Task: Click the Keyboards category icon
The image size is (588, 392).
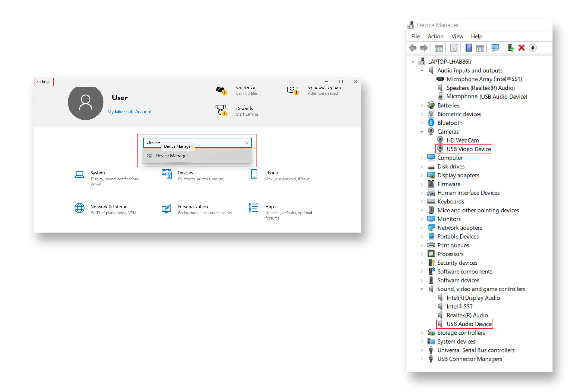Action: [431, 201]
